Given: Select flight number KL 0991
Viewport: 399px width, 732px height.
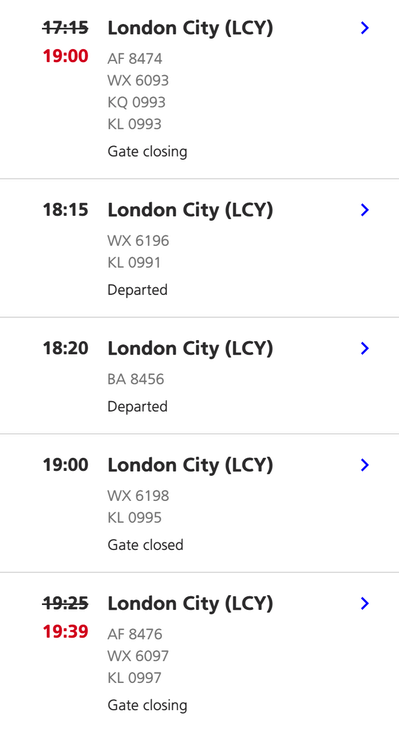Looking at the screenshot, I should coord(134,262).
